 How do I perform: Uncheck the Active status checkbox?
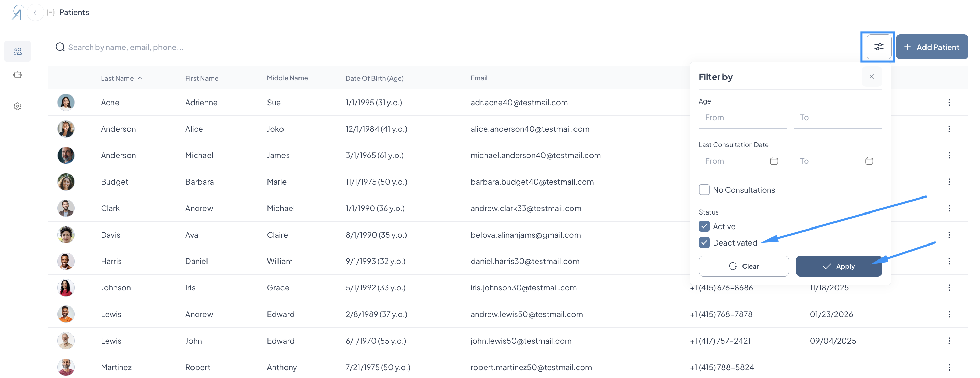704,226
